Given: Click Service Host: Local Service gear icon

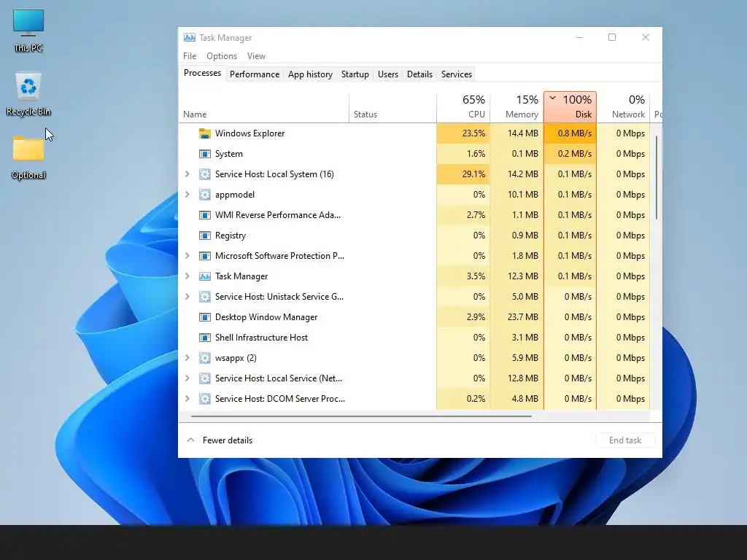Looking at the screenshot, I should (205, 378).
